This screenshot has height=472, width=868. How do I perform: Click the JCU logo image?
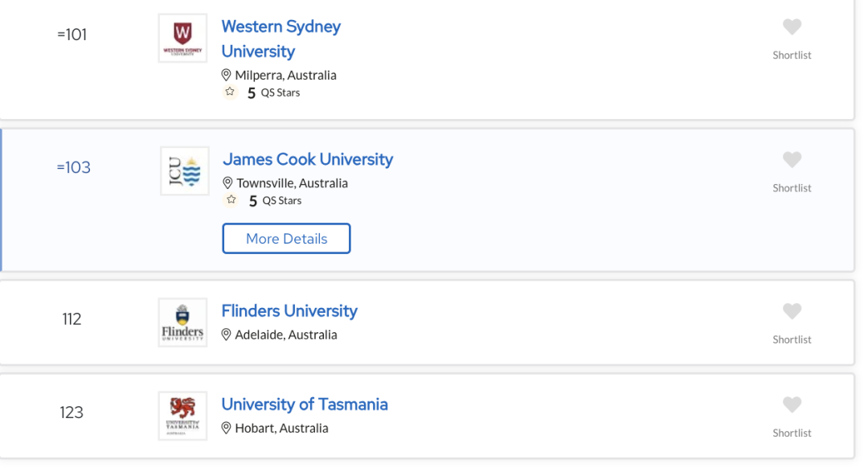[x=185, y=170]
